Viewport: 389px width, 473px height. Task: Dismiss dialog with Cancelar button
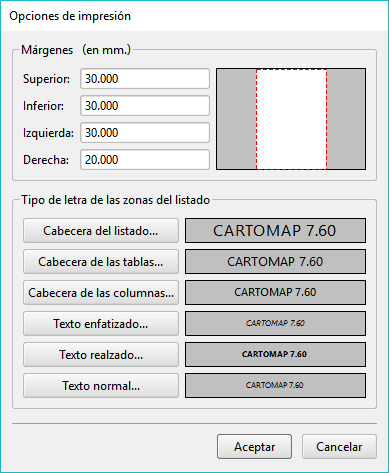tap(339, 447)
